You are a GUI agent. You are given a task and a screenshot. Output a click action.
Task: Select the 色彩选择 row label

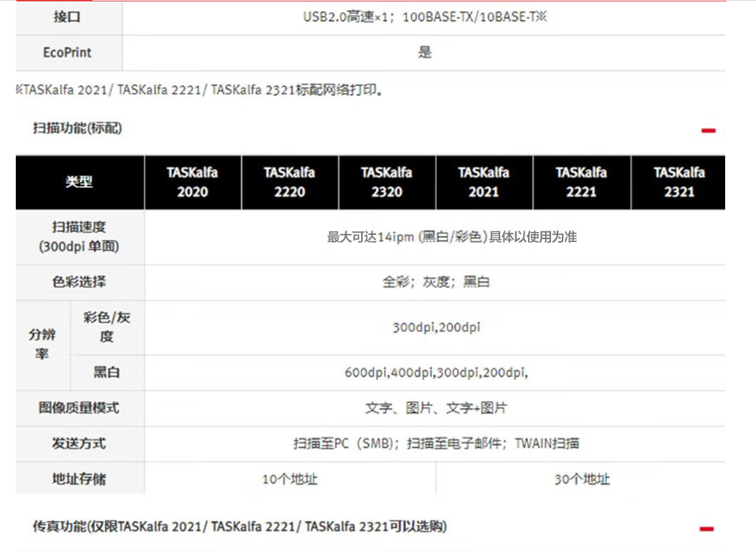pos(79,282)
